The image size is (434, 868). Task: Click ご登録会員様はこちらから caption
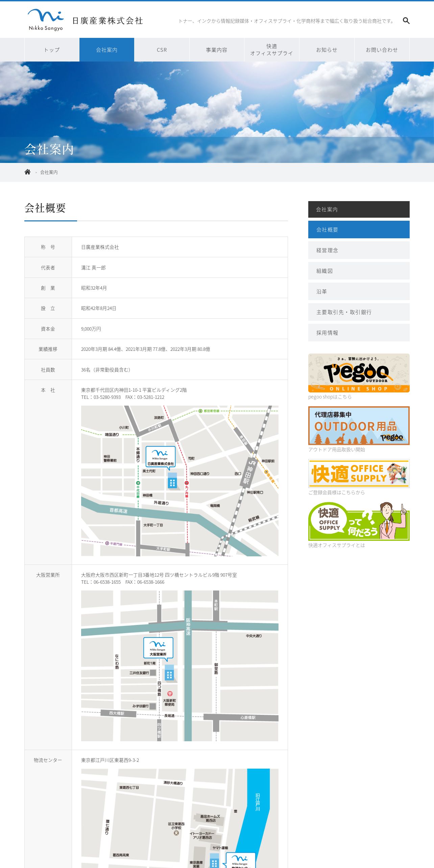(337, 492)
